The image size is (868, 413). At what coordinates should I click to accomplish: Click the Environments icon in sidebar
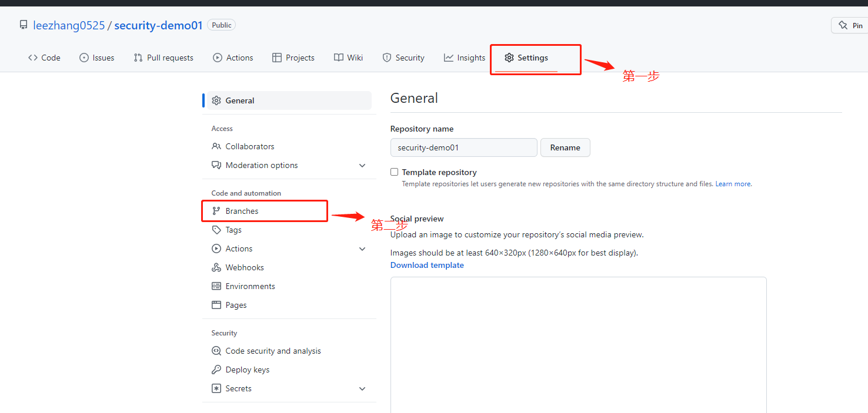tap(216, 286)
